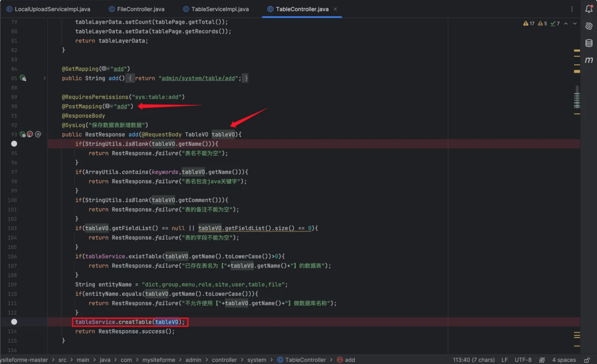The image size is (597, 364).
Task: Click the 17 warnings indicator
Action: click(x=529, y=23)
